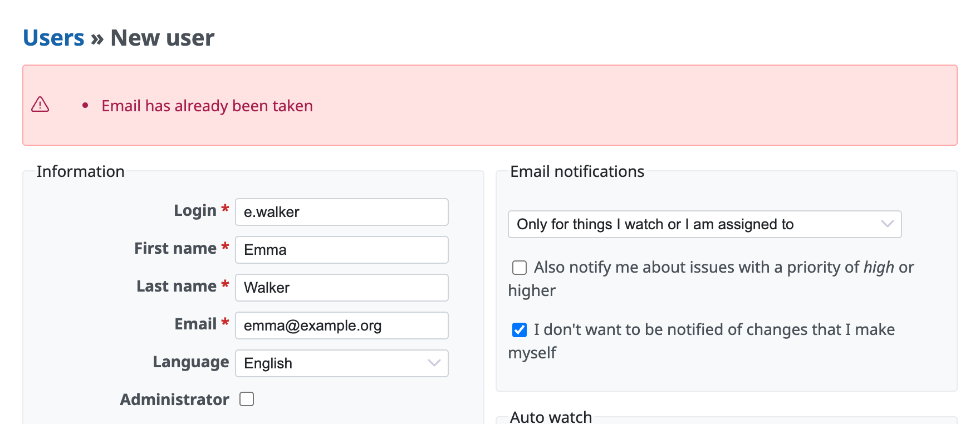Open the Language dropdown set to English
Viewport: 980px width, 424px height.
click(342, 363)
